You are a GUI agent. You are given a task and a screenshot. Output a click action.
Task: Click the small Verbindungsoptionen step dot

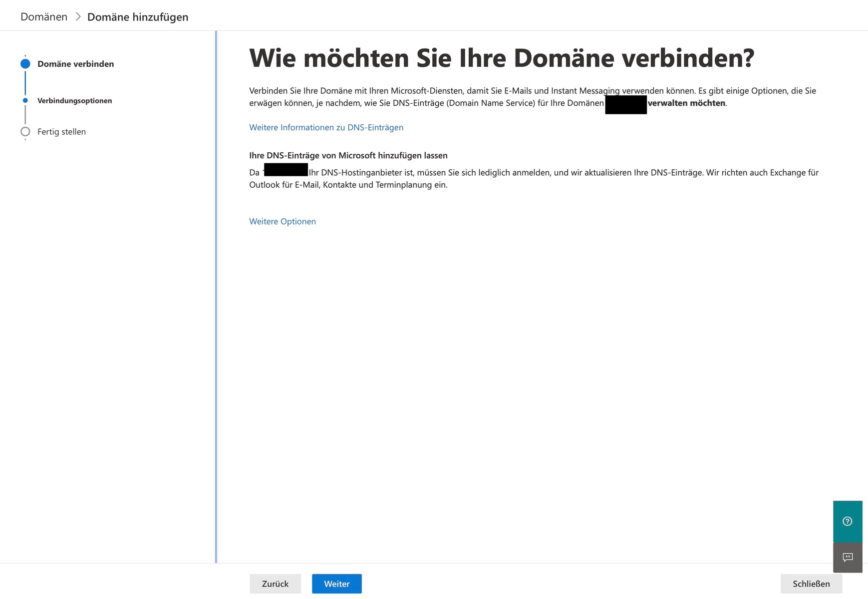pos(25,101)
